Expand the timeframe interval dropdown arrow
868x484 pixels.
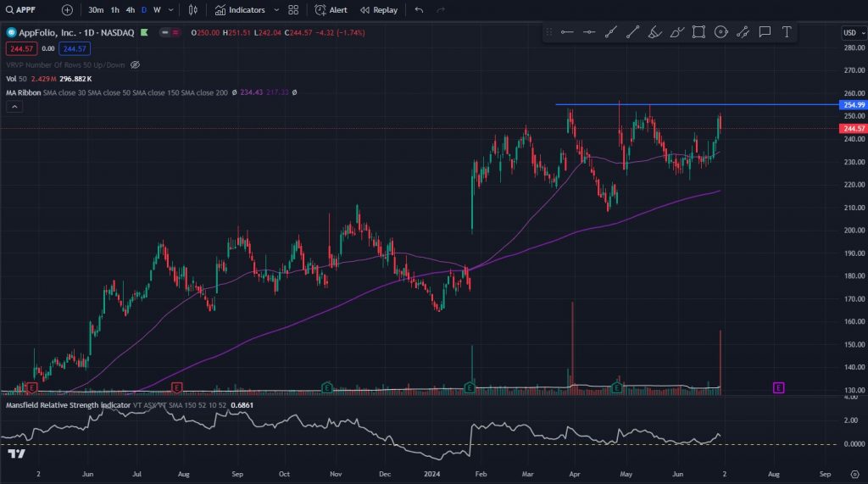(x=171, y=10)
